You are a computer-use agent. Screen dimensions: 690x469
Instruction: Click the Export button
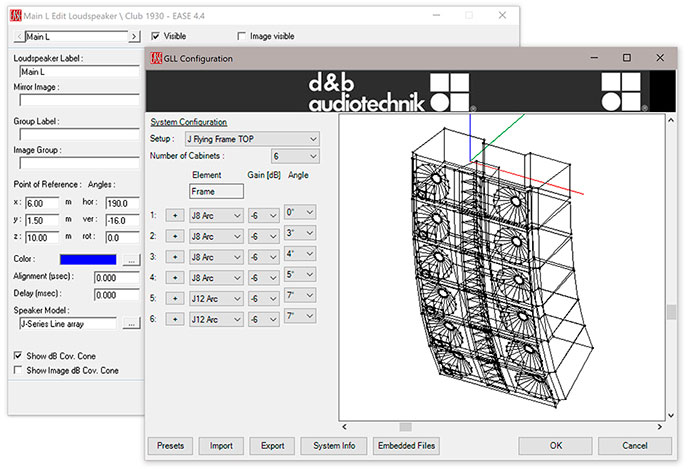[x=272, y=446]
